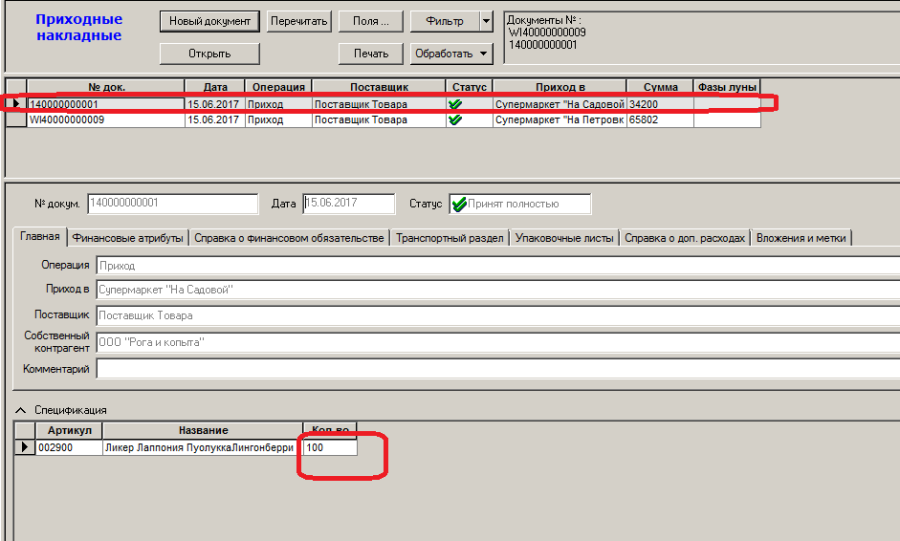
Task: Sort by Поставщик column header
Action: click(x=379, y=87)
